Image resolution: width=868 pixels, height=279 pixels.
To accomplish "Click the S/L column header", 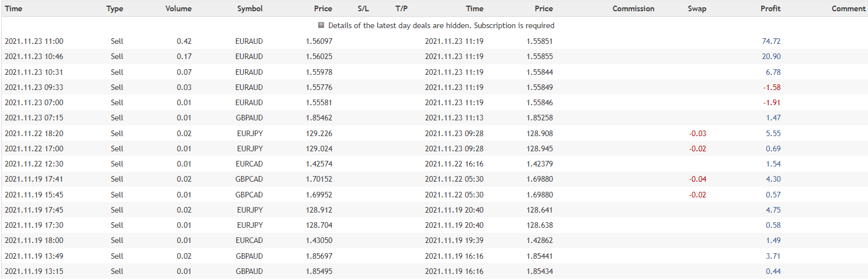I will coord(363,8).
